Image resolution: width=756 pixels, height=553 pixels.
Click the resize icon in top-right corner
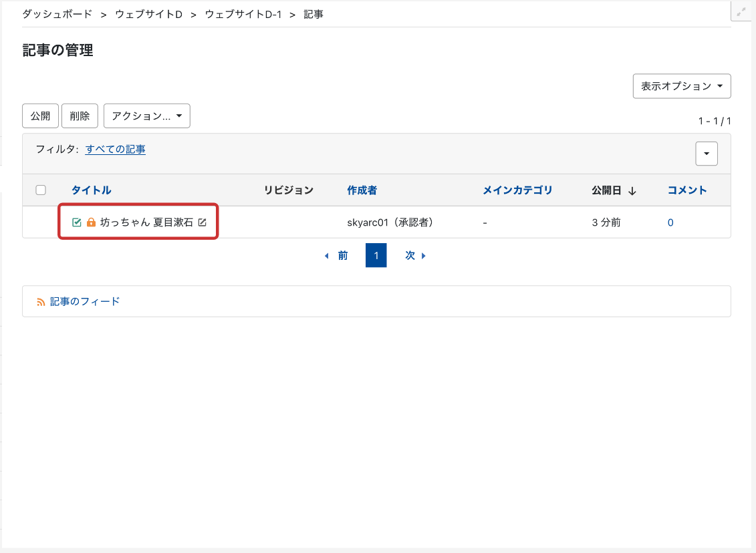click(741, 11)
